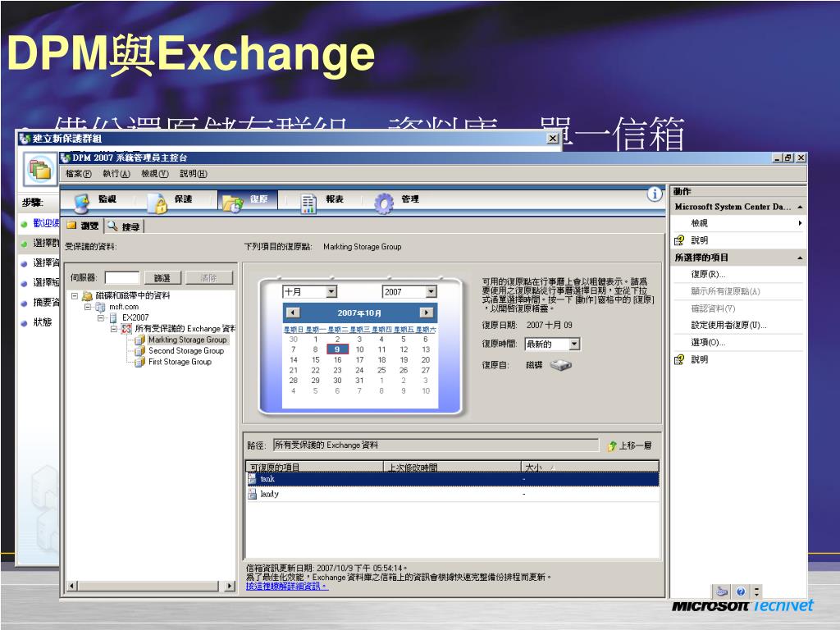The height and width of the screenshot is (630, 840).
Task: Select Second Storage Group in tree
Action: pos(186,351)
